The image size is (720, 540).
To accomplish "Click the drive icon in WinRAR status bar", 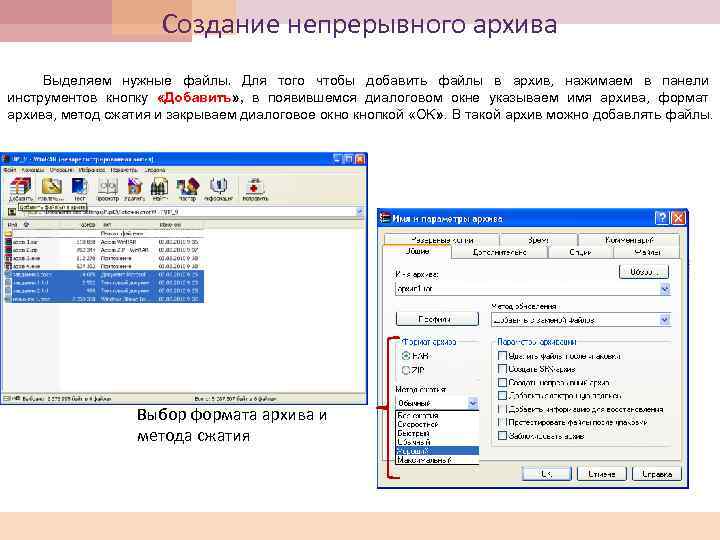I will coord(8,399).
